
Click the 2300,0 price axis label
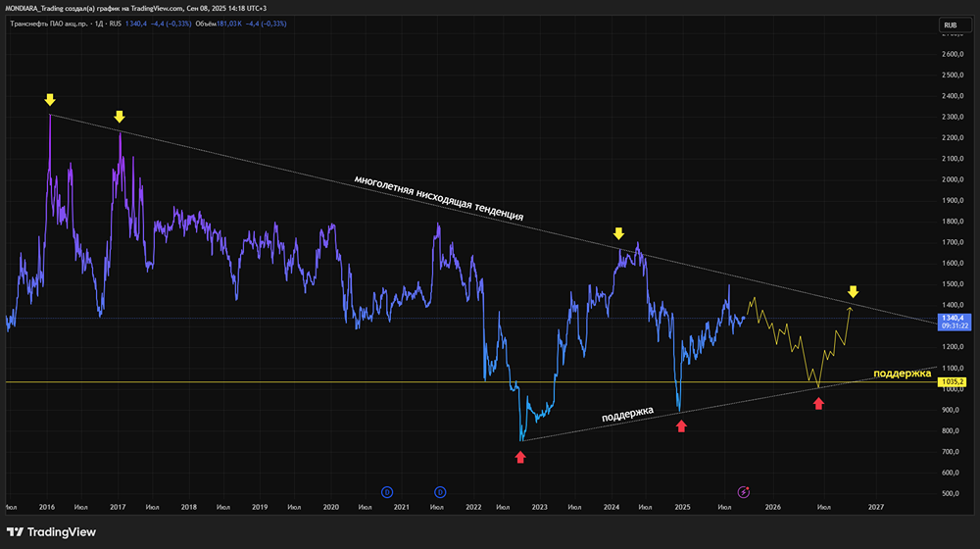[953, 117]
